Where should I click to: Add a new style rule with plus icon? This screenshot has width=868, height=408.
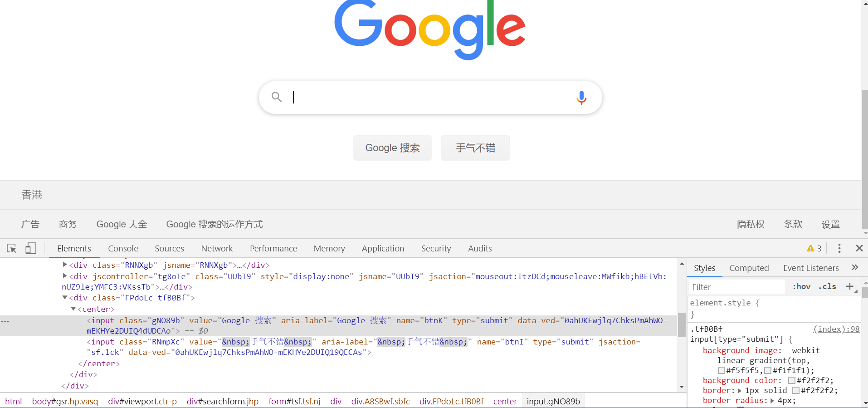tap(850, 286)
